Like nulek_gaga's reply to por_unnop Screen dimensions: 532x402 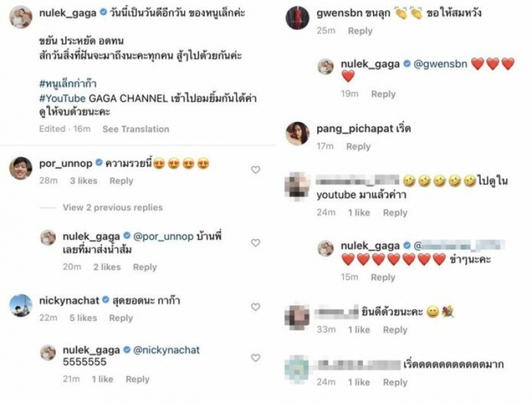(x=255, y=243)
